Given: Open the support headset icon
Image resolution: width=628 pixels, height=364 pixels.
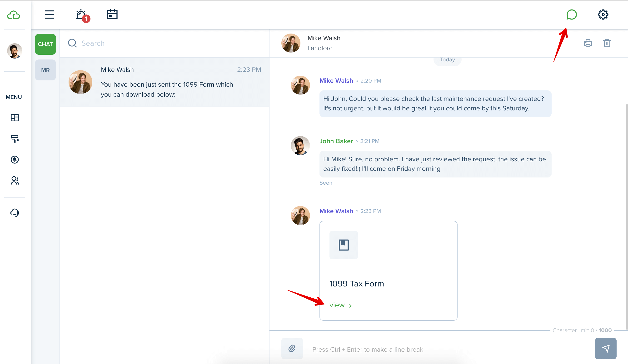Looking at the screenshot, I should click(x=15, y=213).
